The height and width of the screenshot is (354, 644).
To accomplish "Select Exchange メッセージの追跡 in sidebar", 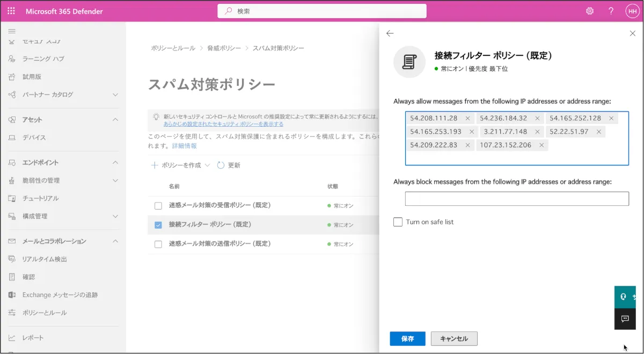I will 60,295.
